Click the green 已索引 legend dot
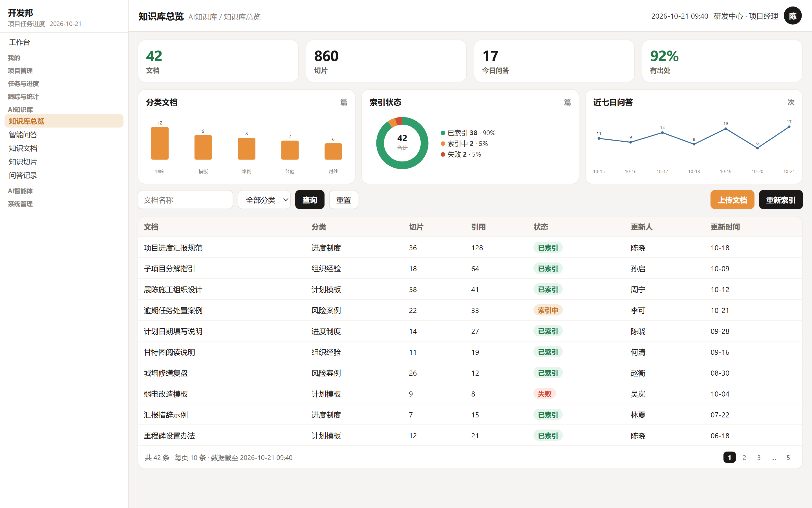Image resolution: width=812 pixels, height=508 pixels. (443, 133)
